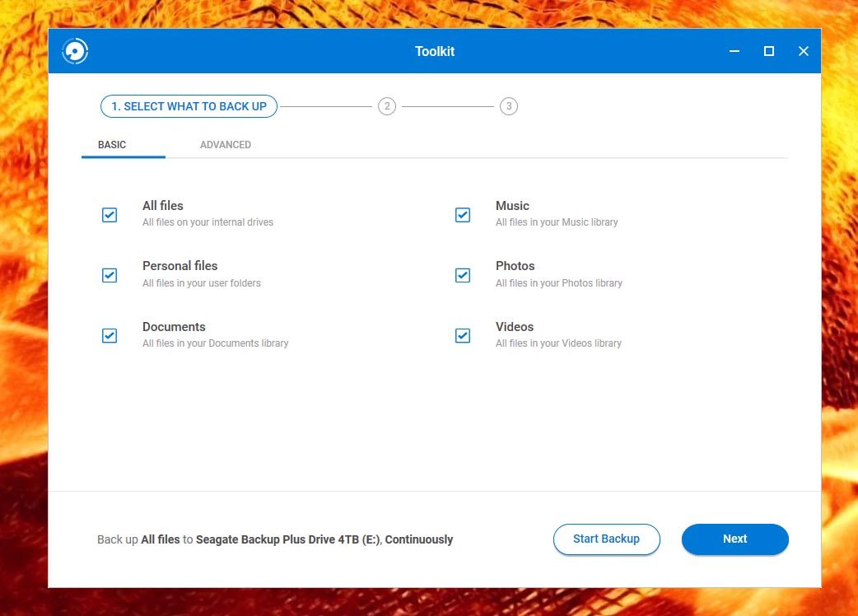858x616 pixels.
Task: Click the Toolkit logo icon
Action: point(75,51)
